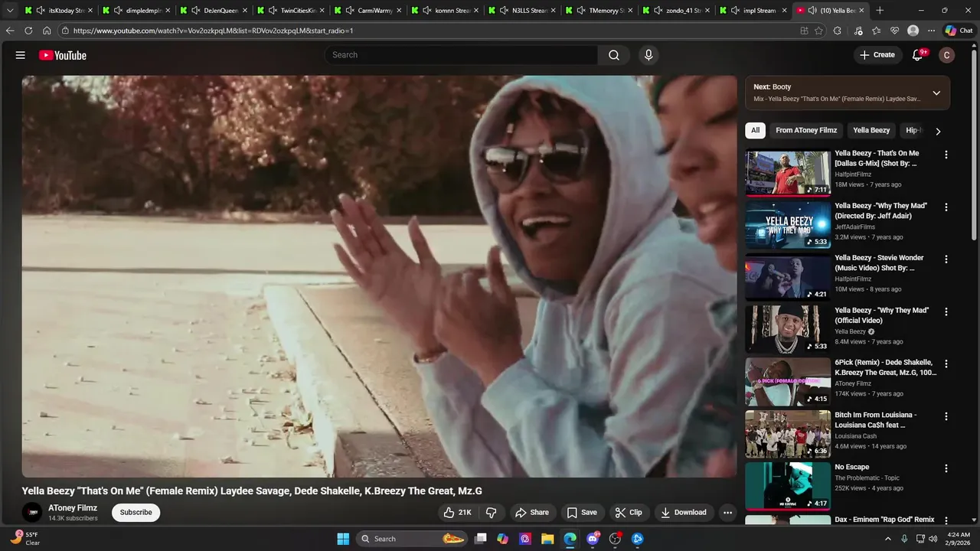This screenshot has height=551, width=980.
Task: Refresh the page
Action: pos(28,31)
